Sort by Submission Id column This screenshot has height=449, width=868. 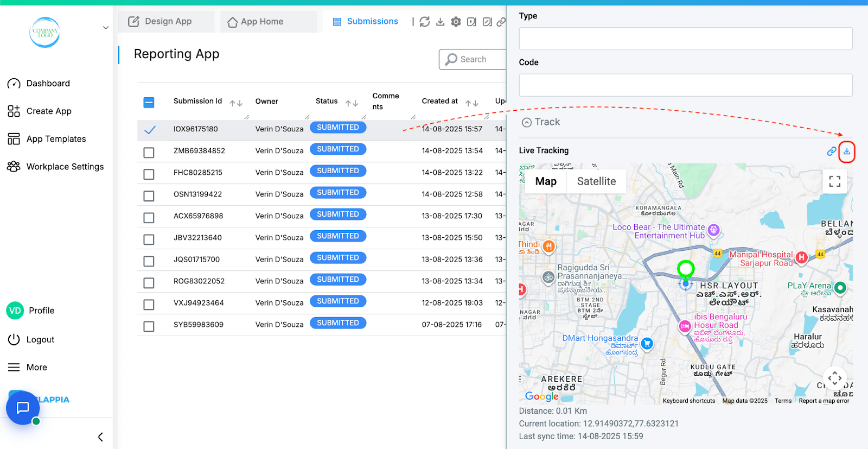(236, 103)
